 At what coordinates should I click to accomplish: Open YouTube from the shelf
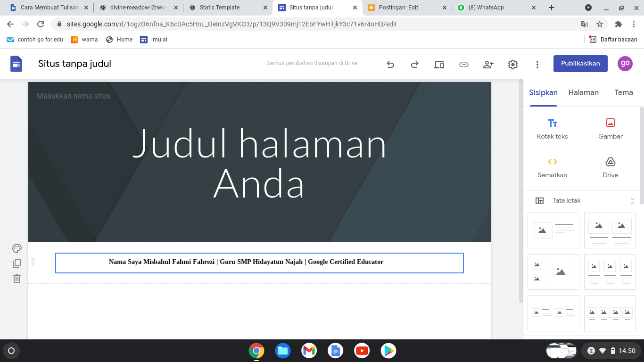pyautogui.click(x=362, y=351)
